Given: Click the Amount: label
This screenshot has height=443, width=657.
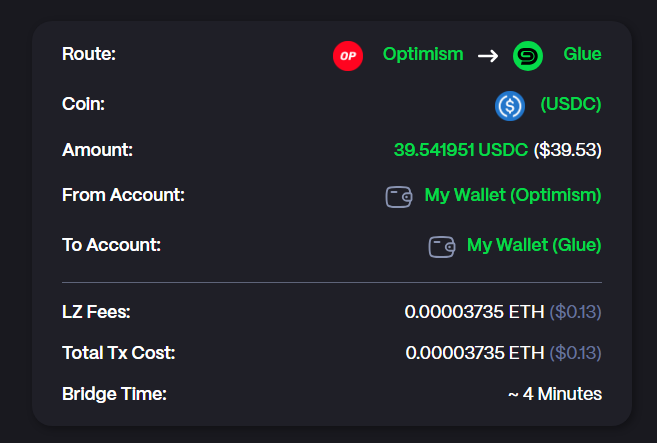Looking at the screenshot, I should [97, 150].
